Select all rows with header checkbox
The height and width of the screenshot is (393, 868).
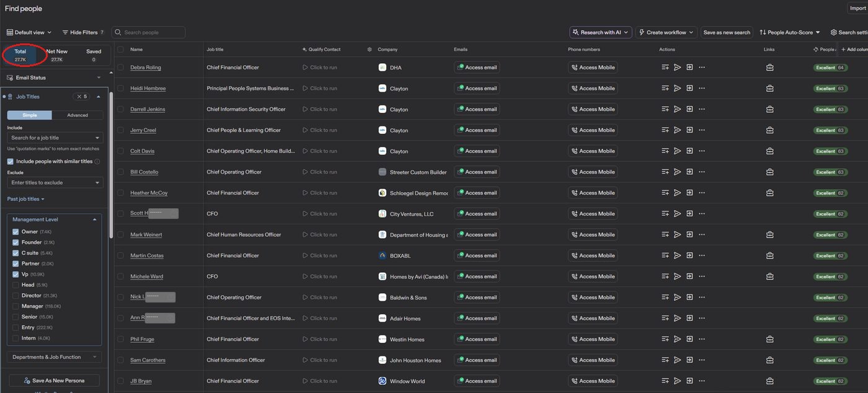click(x=120, y=50)
